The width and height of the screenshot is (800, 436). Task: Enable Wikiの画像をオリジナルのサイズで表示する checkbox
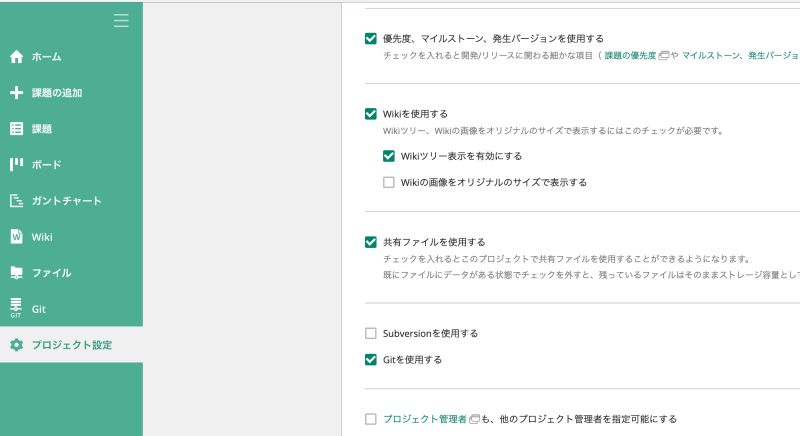coord(389,182)
